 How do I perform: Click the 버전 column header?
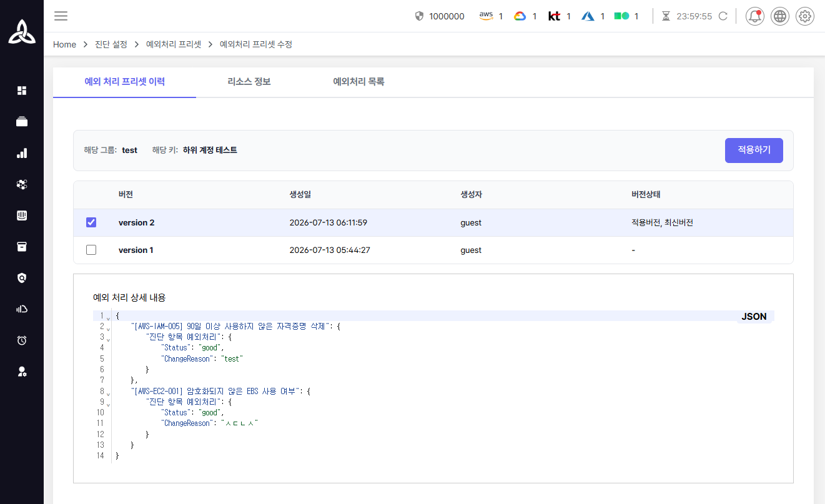tap(126, 194)
